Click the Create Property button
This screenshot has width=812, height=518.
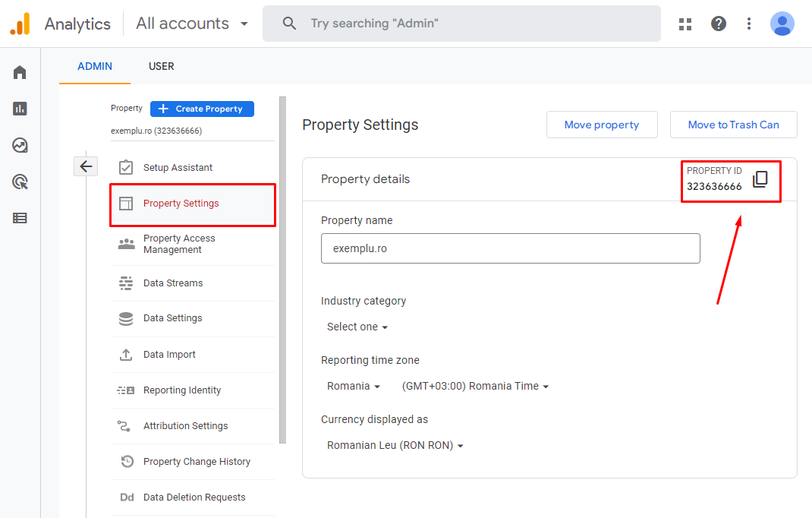coord(202,109)
